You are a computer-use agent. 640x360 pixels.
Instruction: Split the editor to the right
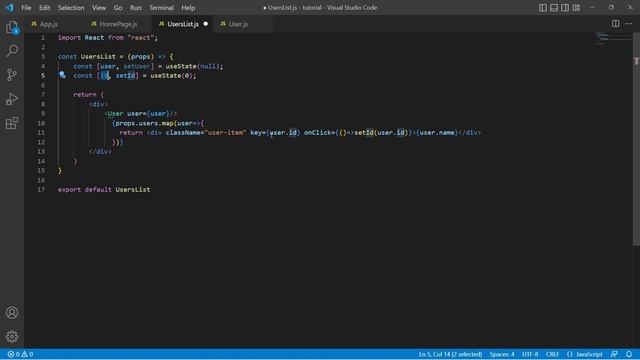click(x=616, y=24)
